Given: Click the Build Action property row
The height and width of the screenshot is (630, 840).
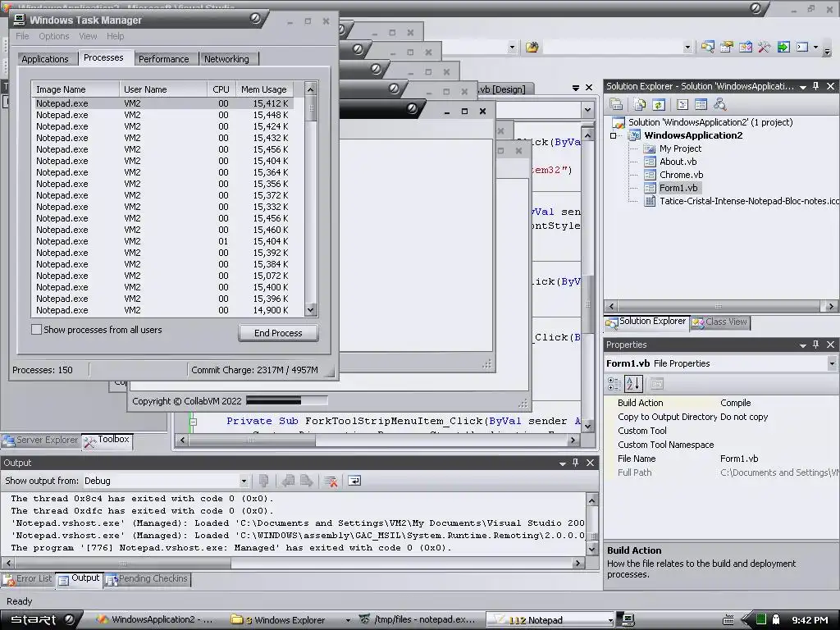Looking at the screenshot, I should (720, 403).
